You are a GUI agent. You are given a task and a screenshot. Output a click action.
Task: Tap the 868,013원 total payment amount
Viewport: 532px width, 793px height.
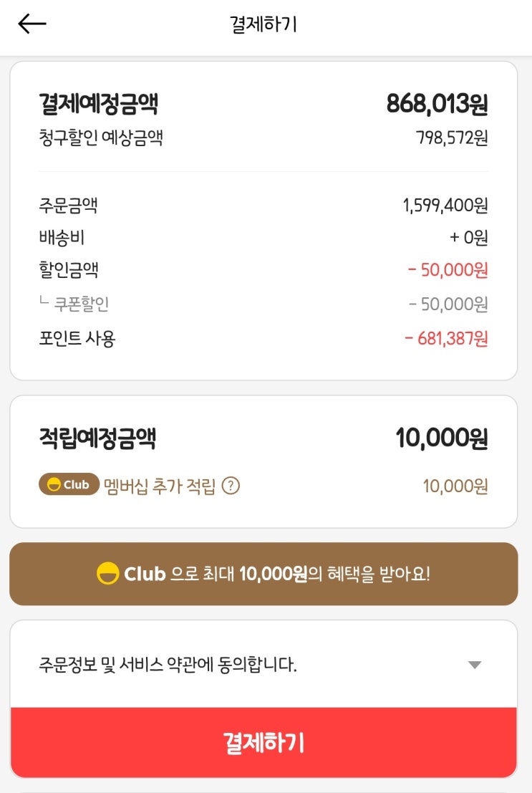437,105
